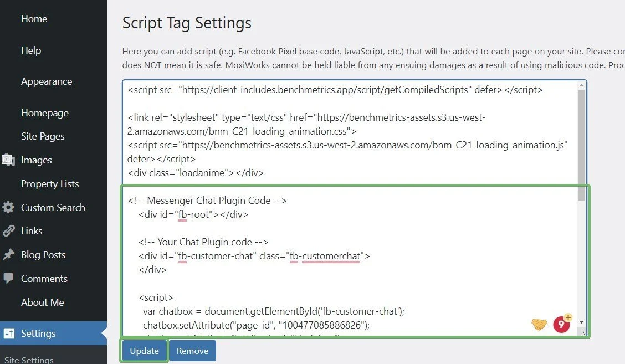Viewport: 625px width, 364px height.
Task: Click the handshake emoji extension icon
Action: (539, 324)
